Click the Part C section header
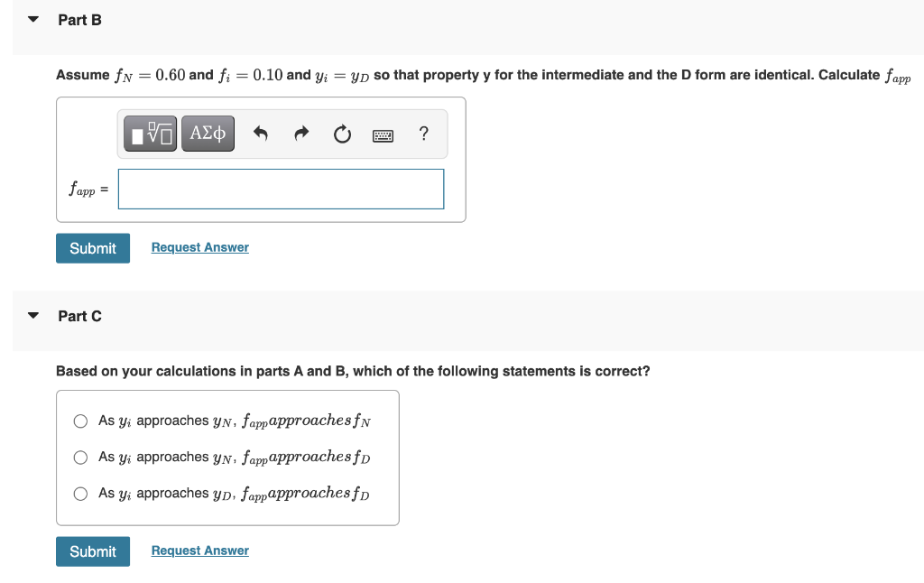Screen dimensions: 924x583 click(x=79, y=316)
